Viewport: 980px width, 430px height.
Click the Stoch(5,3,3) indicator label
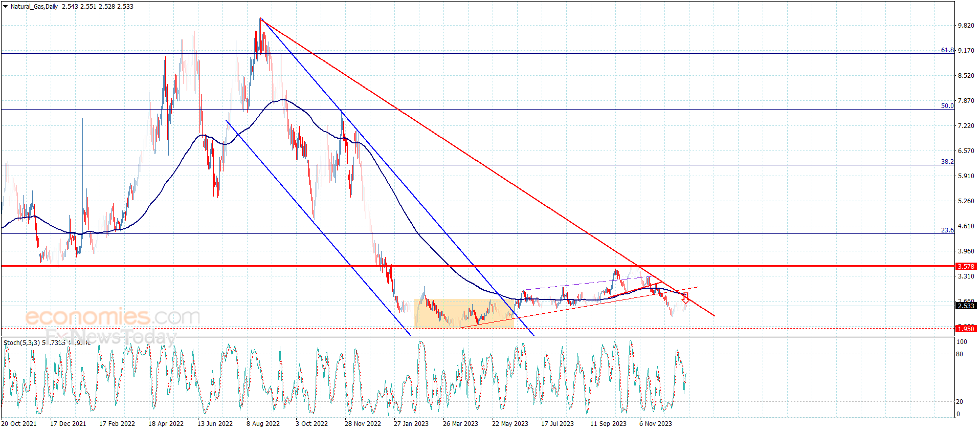pyautogui.click(x=22, y=342)
